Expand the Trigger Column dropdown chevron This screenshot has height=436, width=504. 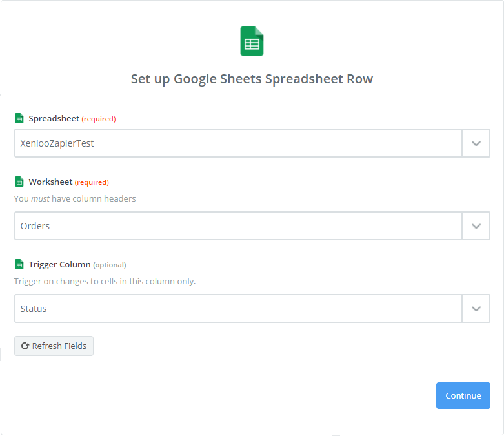tap(476, 309)
